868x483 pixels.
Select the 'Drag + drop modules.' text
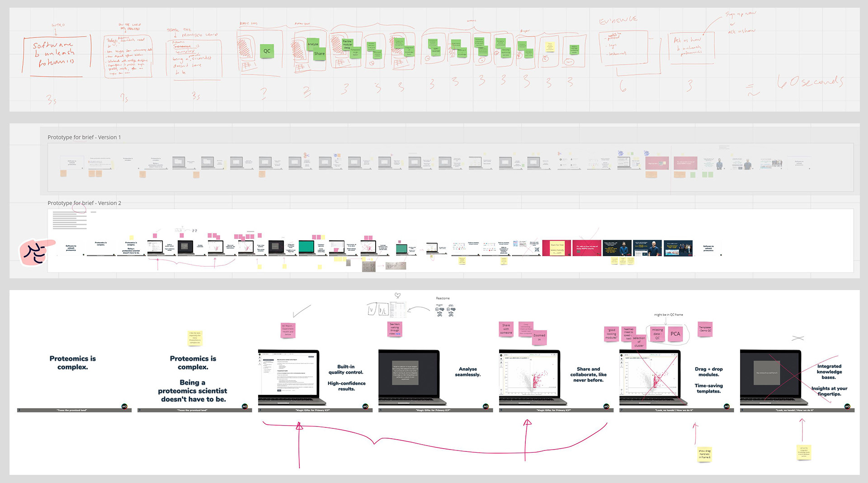click(x=709, y=372)
